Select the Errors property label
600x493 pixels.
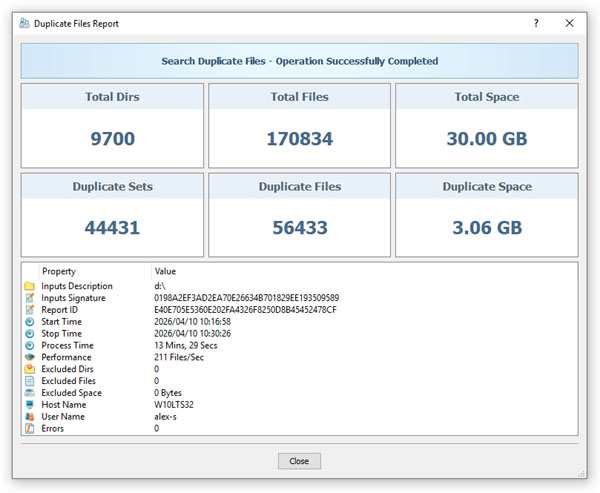click(x=52, y=428)
